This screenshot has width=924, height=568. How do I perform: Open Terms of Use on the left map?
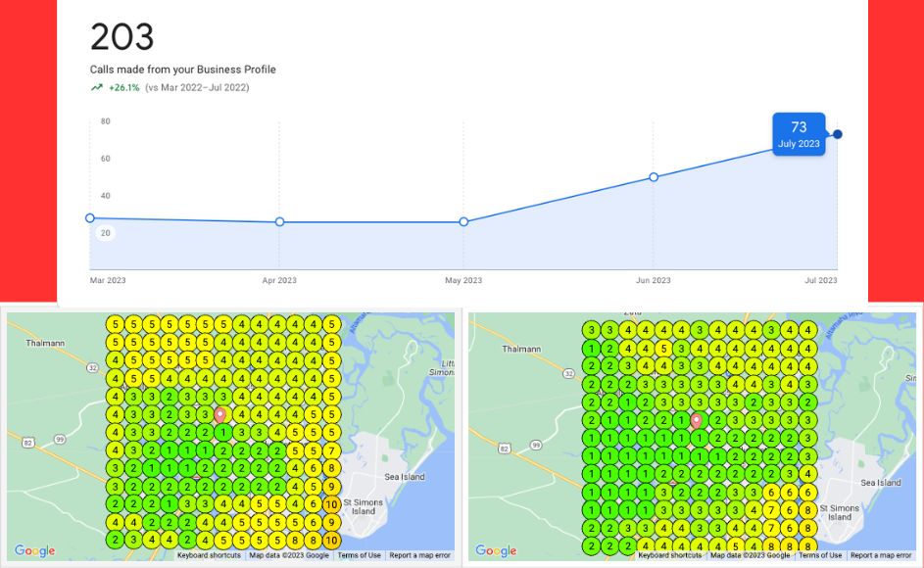359,555
